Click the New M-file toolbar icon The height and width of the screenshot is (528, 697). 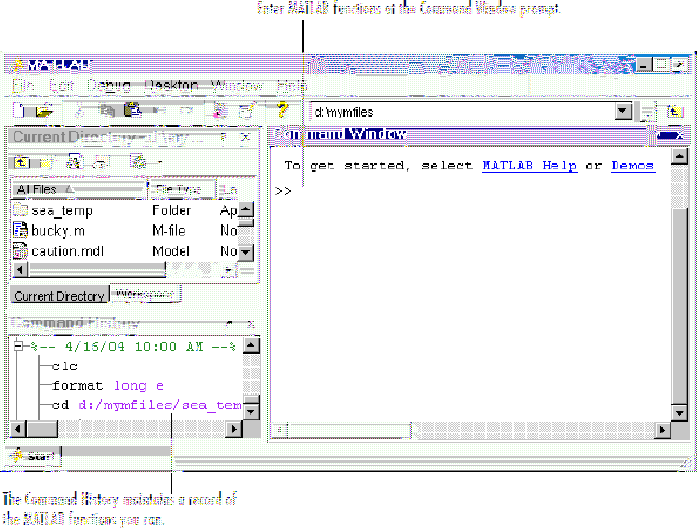coord(21,111)
